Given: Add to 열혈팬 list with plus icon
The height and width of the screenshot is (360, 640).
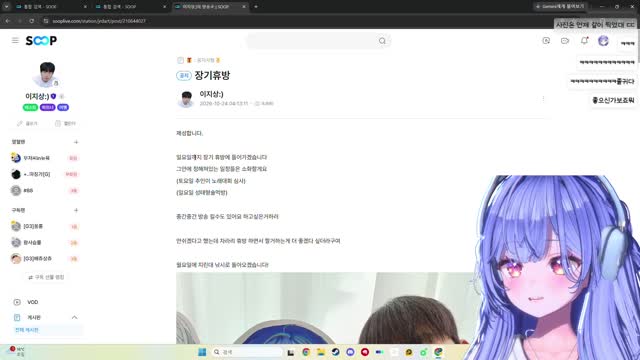Looking at the screenshot, I should coord(76,142).
